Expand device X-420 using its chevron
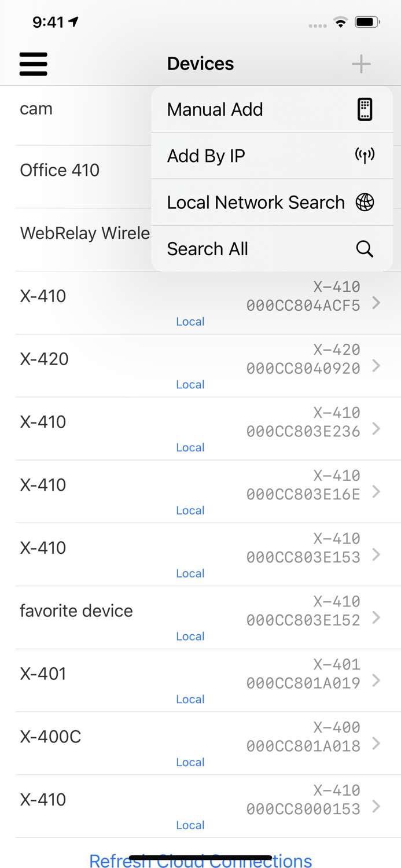Screen dimensions: 401x868 (x=377, y=366)
